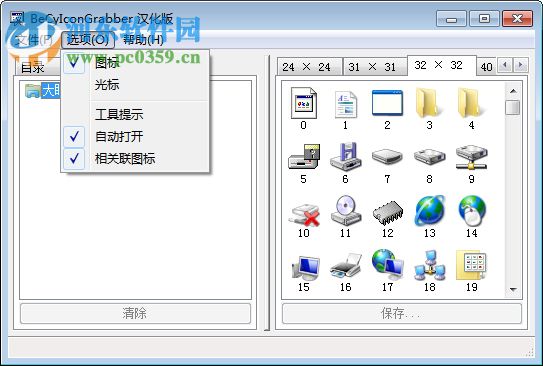This screenshot has width=543, height=366.
Task: Switch to the 32 × 32 tab
Action: [x=442, y=65]
